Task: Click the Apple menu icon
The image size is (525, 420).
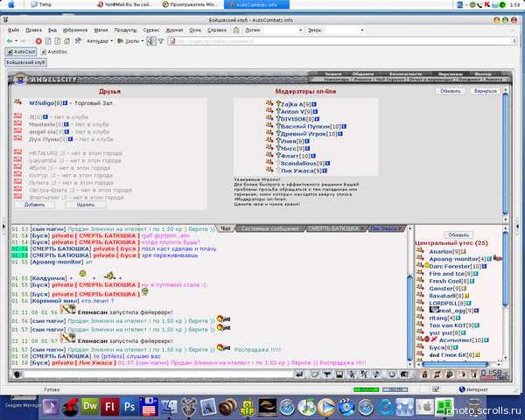Action: [x=11, y=4]
